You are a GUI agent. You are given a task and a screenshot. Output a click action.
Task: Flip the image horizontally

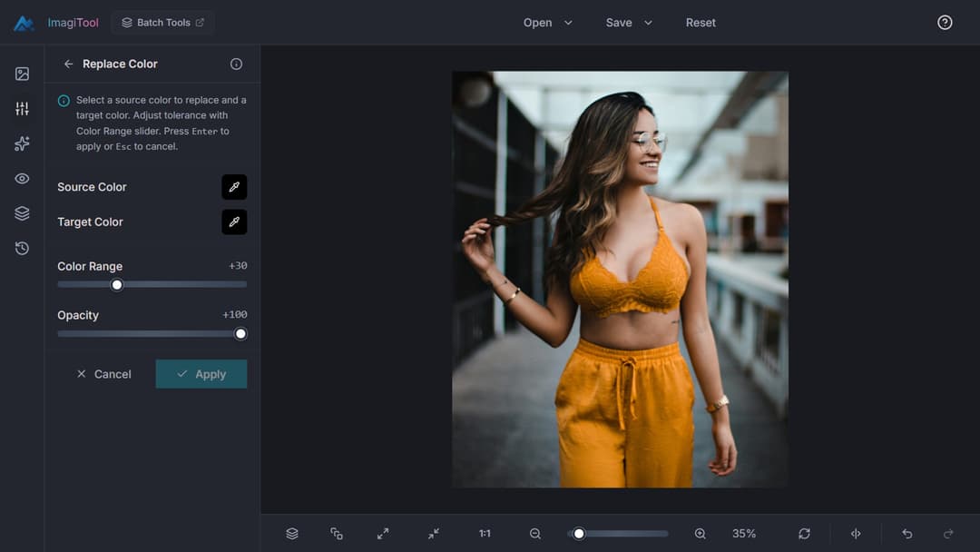(856, 533)
